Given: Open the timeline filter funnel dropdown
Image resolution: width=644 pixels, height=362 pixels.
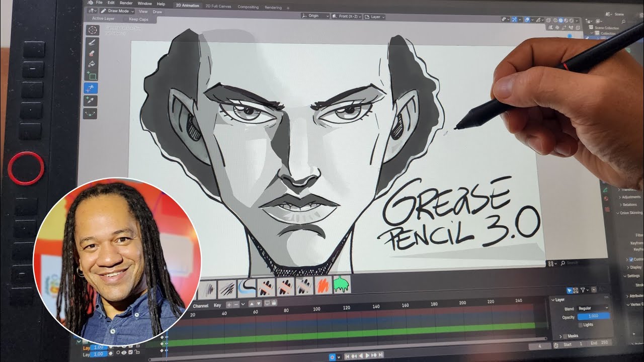Looking at the screenshot, I should [584, 290].
